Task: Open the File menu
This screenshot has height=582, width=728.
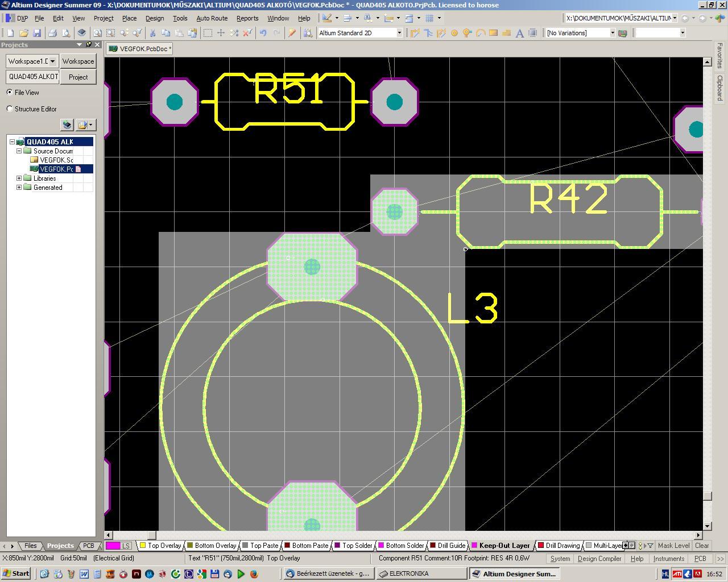Action: pos(39,18)
